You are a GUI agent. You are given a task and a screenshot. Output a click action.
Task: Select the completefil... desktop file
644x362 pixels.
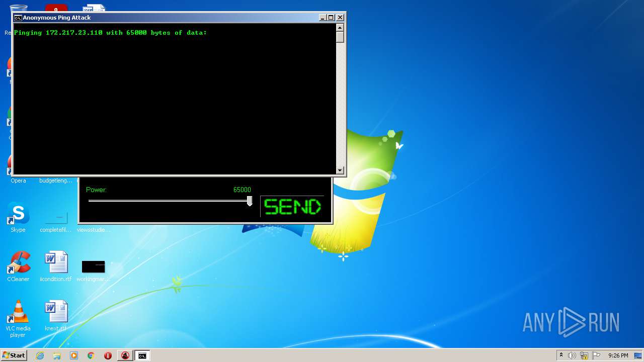56,221
